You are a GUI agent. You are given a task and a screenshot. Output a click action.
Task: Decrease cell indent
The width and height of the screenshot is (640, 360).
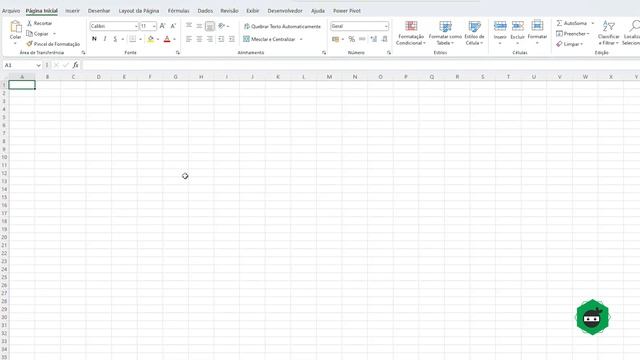click(x=221, y=39)
